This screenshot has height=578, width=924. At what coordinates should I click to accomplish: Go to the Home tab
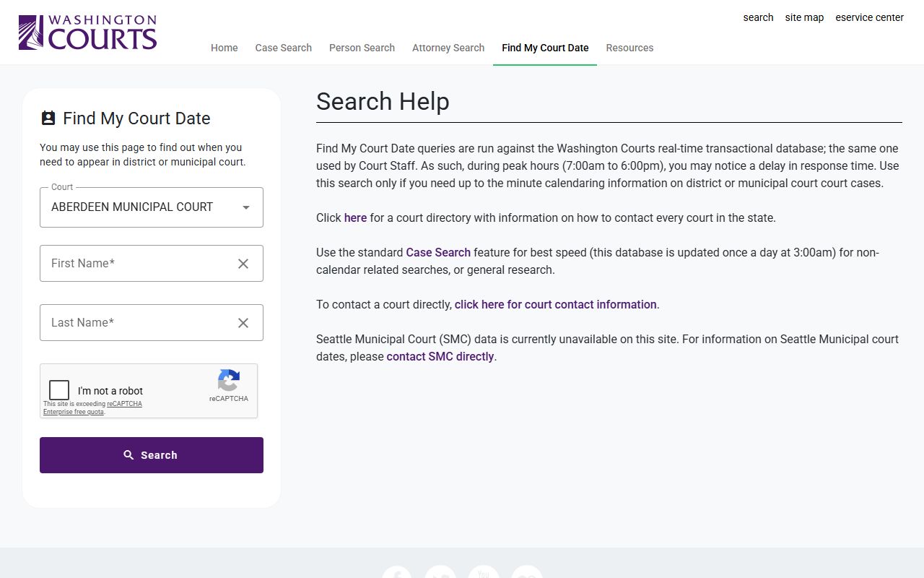coord(225,48)
